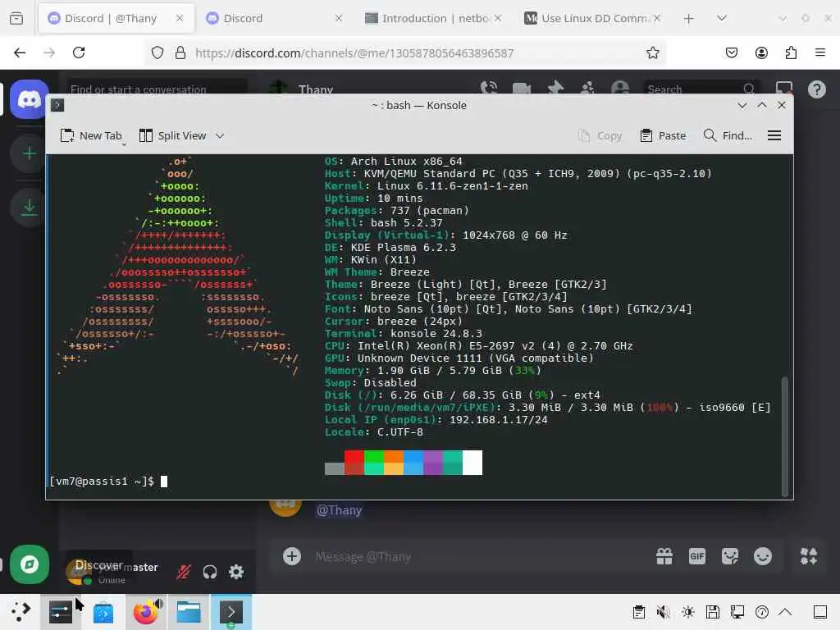Show user profile icon in Discord header

click(620, 88)
